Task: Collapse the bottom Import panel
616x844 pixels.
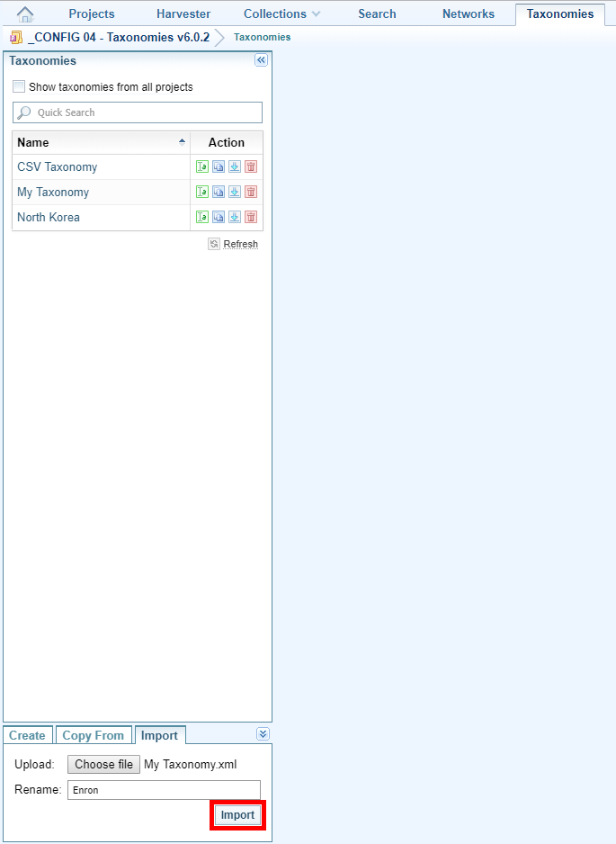Action: 263,734
